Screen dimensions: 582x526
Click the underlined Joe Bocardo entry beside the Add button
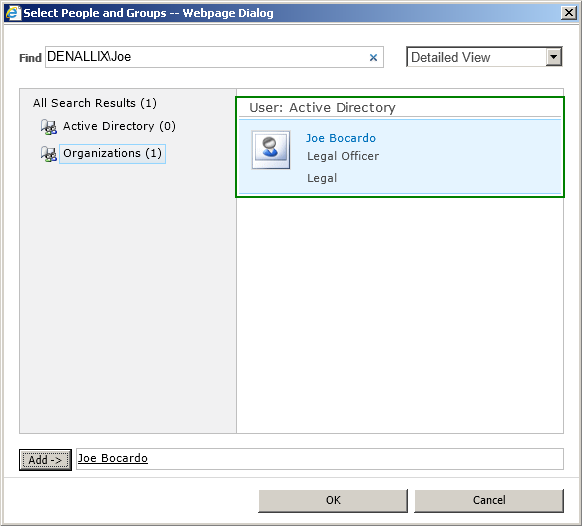click(x=112, y=458)
